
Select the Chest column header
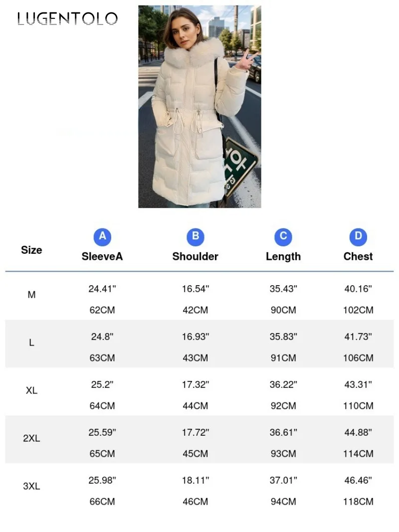pyautogui.click(x=358, y=256)
